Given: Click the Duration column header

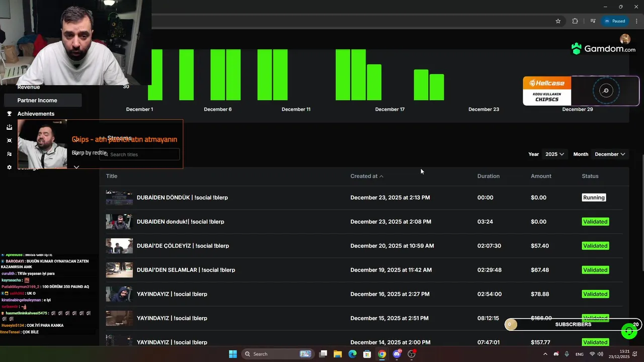Looking at the screenshot, I should pos(489,176).
